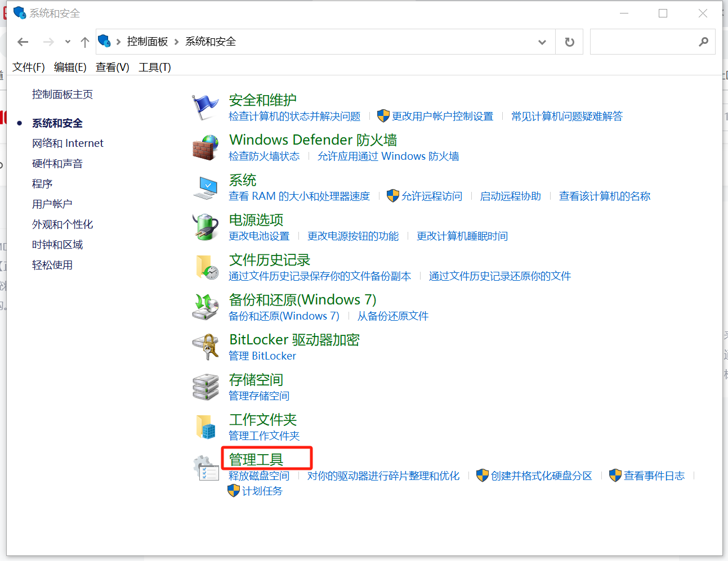Click the BitLocker drive with keys icon
This screenshot has height=561, width=728.
[205, 347]
